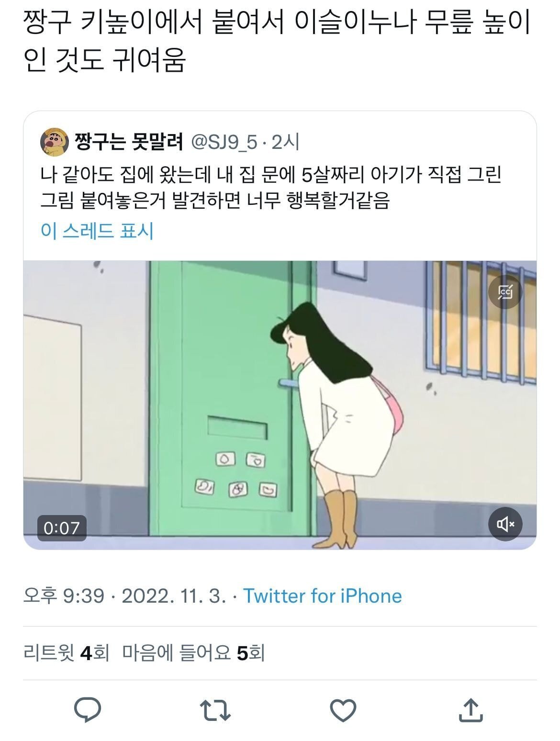
Task: Tap the reply speech bubble icon
Action: tap(88, 709)
